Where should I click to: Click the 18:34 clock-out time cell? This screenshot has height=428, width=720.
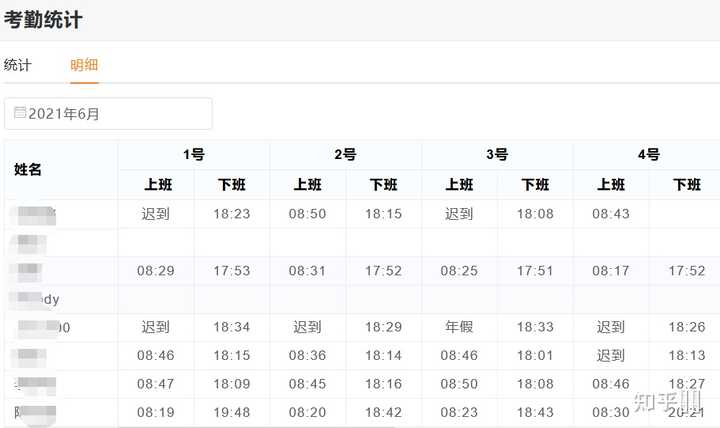point(232,327)
